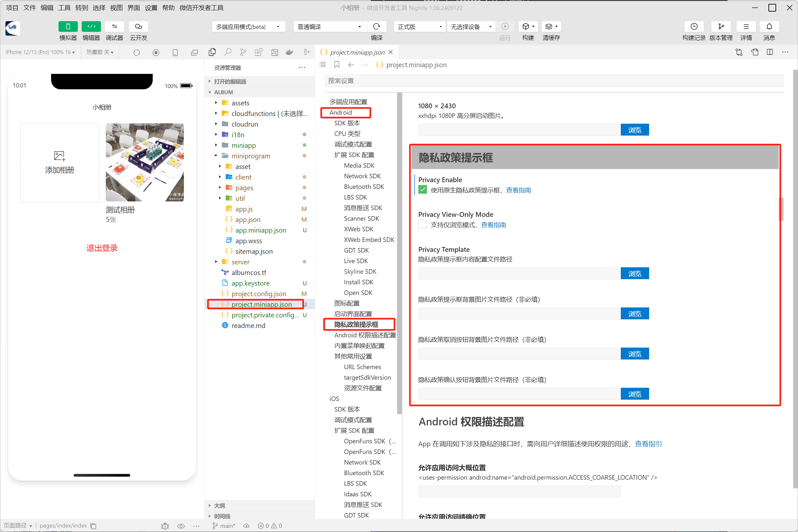The image size is (798, 532).
Task: Open the explorer files icon
Action: coord(212,52)
